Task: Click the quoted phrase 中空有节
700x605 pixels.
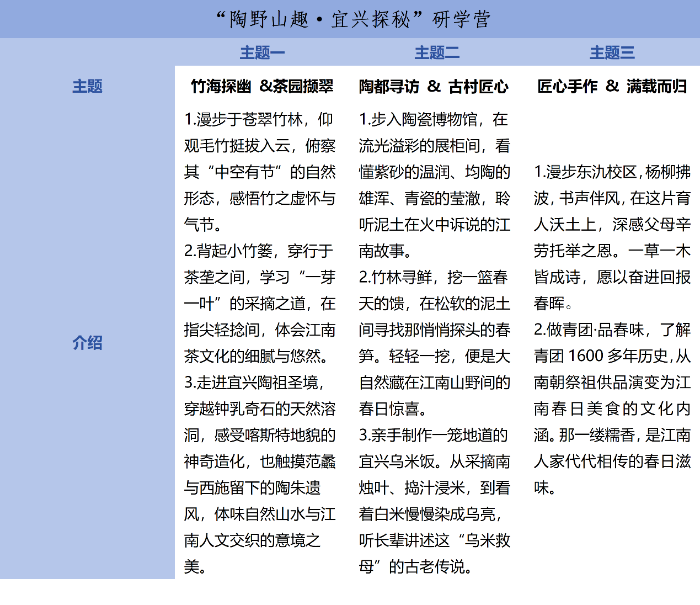Action: (x=244, y=172)
